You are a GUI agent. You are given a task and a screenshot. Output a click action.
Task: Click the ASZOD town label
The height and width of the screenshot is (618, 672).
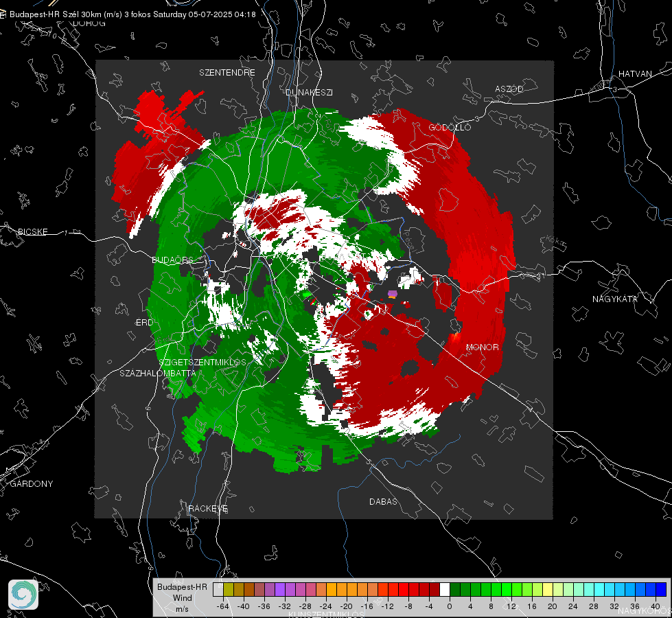click(509, 89)
